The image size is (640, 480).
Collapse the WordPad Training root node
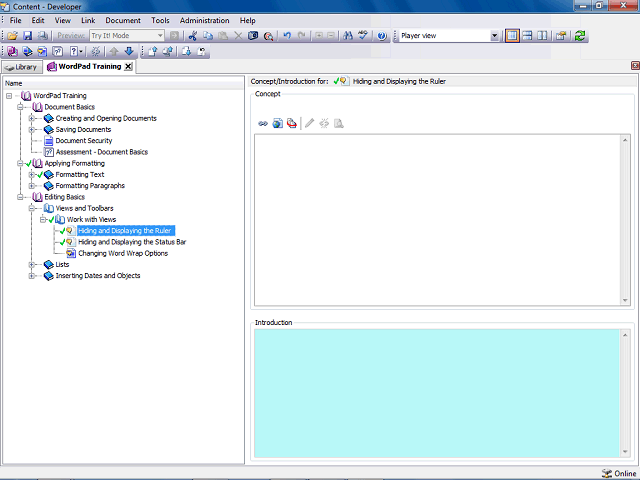pos(9,96)
